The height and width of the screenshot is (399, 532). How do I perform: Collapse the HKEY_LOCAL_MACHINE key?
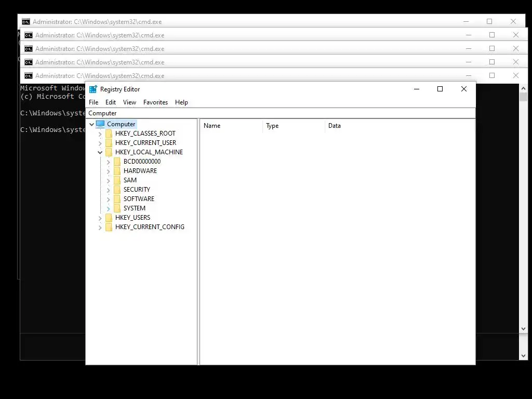click(x=100, y=152)
